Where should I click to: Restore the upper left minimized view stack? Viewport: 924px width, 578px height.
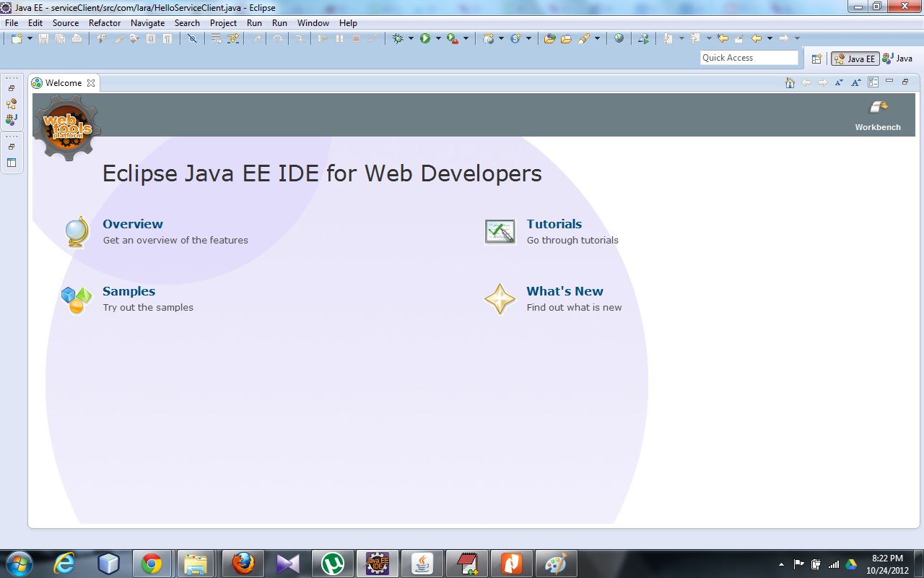[x=12, y=88]
